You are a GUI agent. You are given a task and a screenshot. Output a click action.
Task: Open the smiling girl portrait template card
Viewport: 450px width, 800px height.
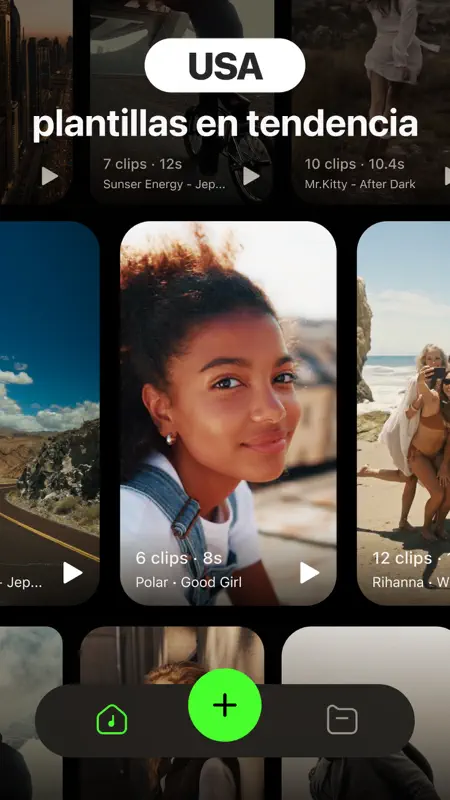pyautogui.click(x=228, y=413)
